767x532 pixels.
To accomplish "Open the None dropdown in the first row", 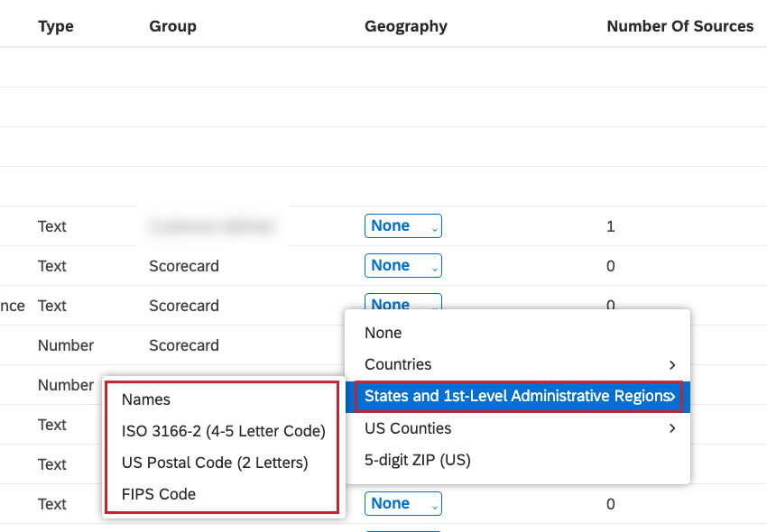I will pyautogui.click(x=402, y=225).
